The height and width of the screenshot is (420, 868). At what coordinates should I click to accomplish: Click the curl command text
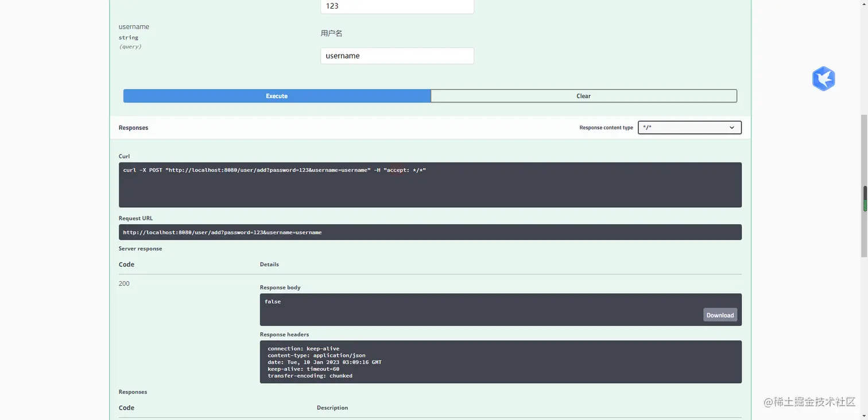pos(274,170)
